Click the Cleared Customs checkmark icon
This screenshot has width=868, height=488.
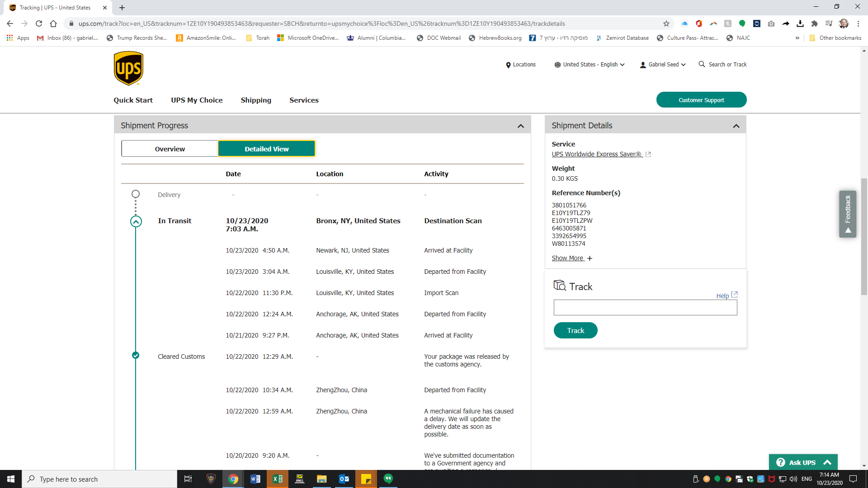(x=136, y=355)
